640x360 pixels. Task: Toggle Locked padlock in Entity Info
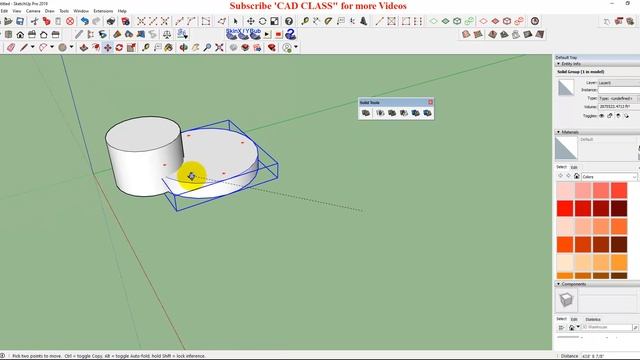(610, 116)
